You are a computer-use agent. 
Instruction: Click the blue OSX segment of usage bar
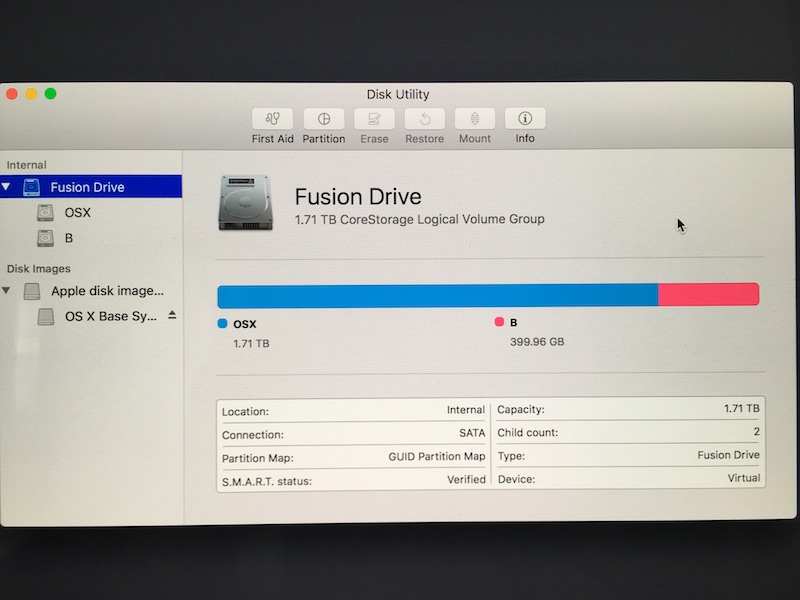click(x=438, y=296)
